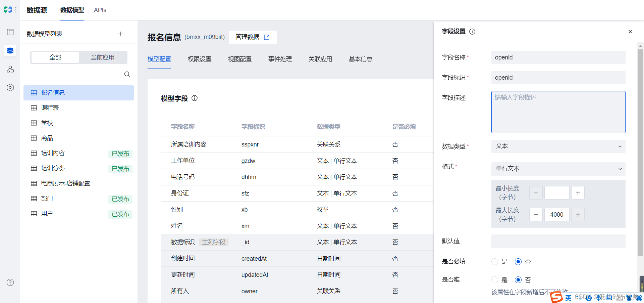Click the owner identifier cell
Viewport: 644px width, 303px height.
tap(249, 291)
